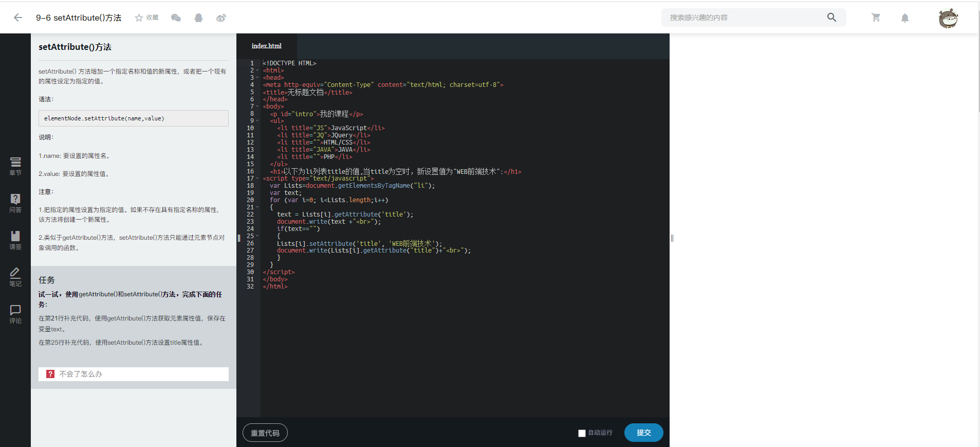Share the lesson via the WeChat icon

pos(176,17)
